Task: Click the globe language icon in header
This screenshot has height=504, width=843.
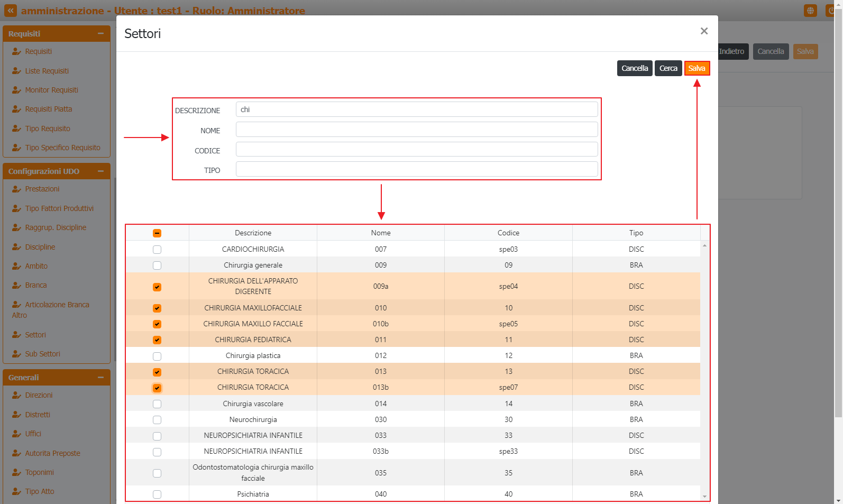Action: 810,11
